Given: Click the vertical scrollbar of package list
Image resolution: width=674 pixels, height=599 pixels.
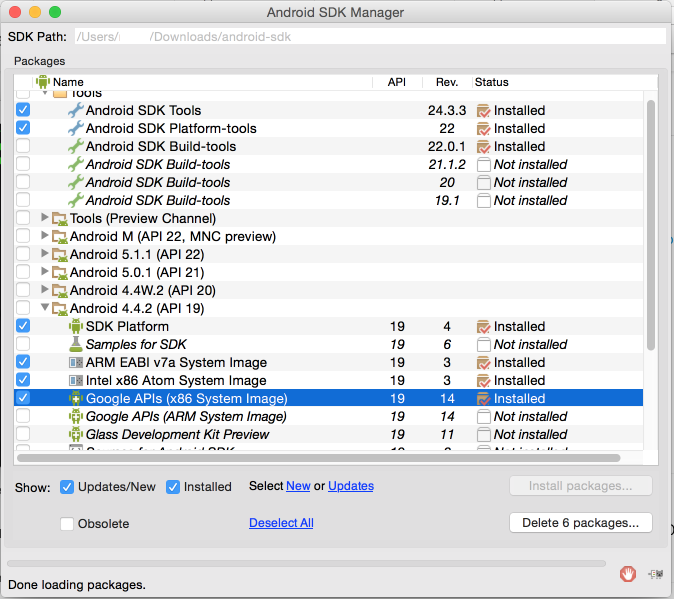Looking at the screenshot, I should coord(651,225).
